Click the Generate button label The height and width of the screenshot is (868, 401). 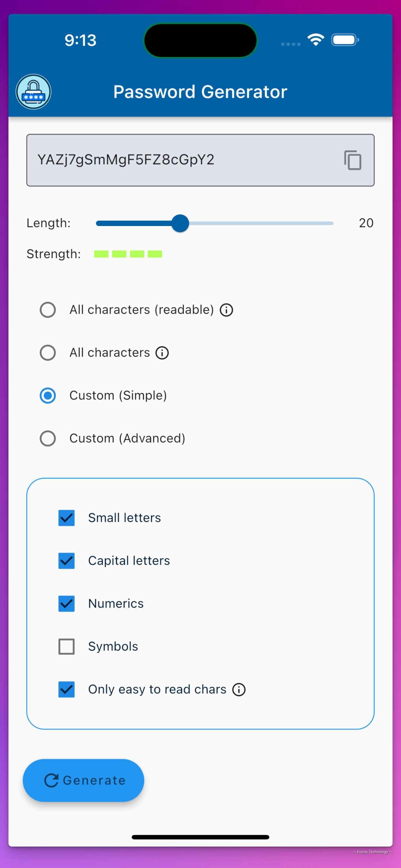coord(94,780)
